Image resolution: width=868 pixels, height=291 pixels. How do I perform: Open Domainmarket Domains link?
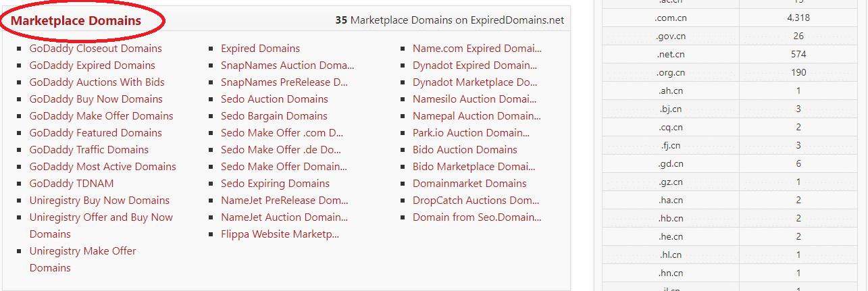(469, 184)
